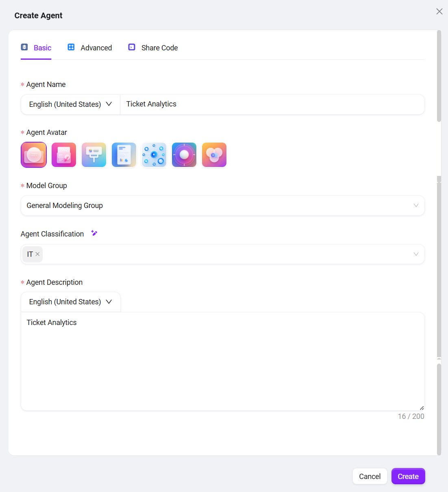Open the Agent Name language dropdown
448x492 pixels.
(x=70, y=104)
